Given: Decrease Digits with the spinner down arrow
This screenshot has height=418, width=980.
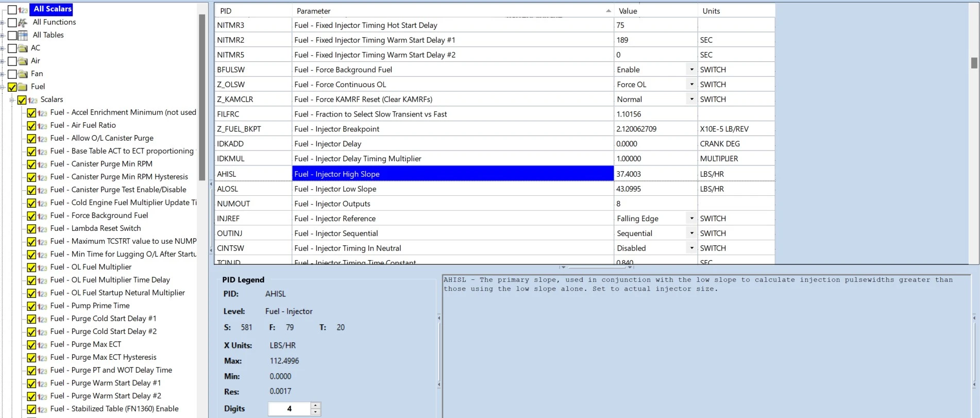Looking at the screenshot, I should pos(316,412).
